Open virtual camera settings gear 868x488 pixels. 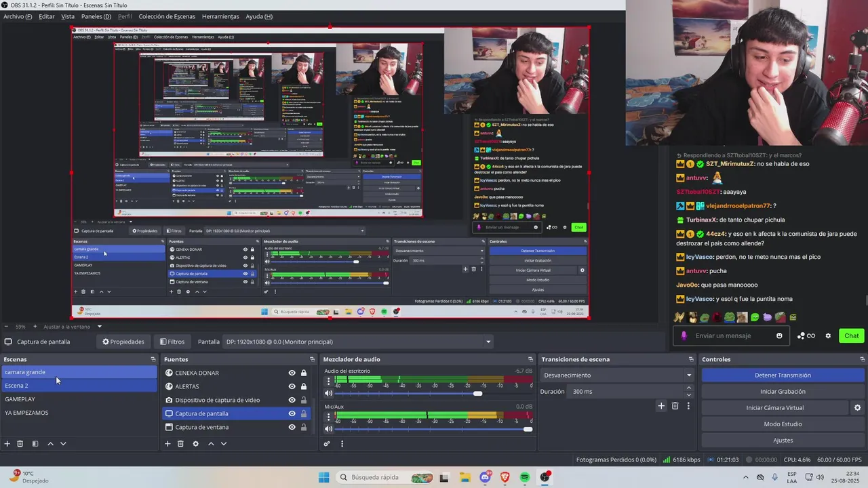[857, 408]
